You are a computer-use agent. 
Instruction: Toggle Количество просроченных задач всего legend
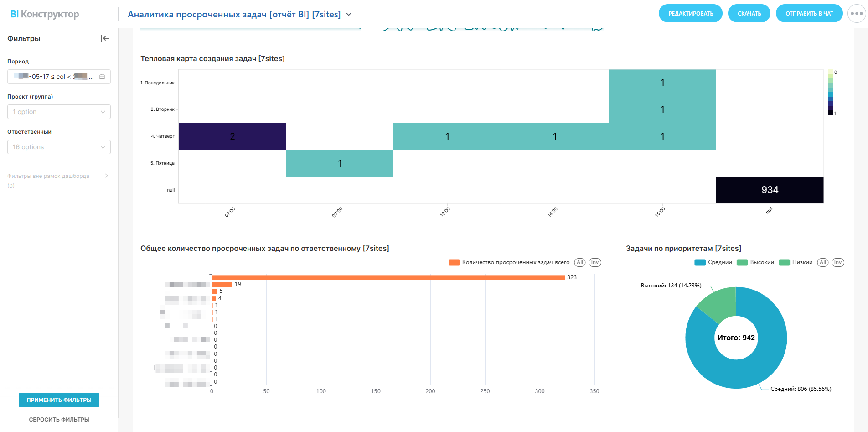pyautogui.click(x=509, y=262)
